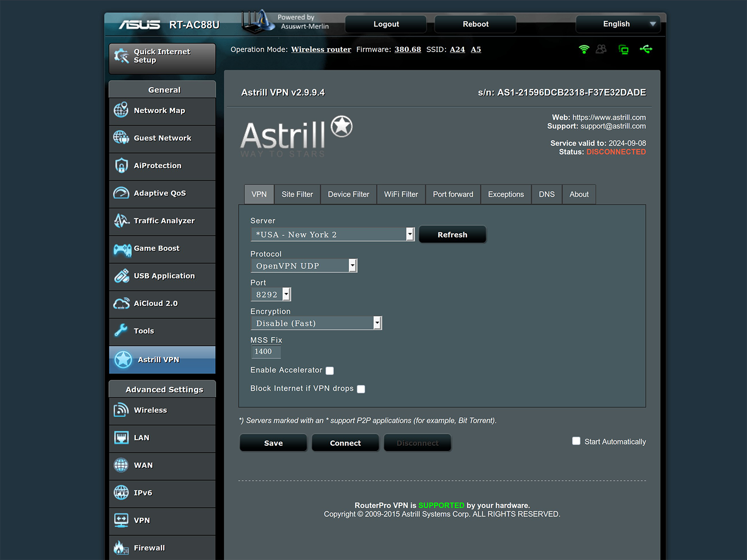
Task: Switch to the Site Filter tab
Action: click(x=297, y=194)
